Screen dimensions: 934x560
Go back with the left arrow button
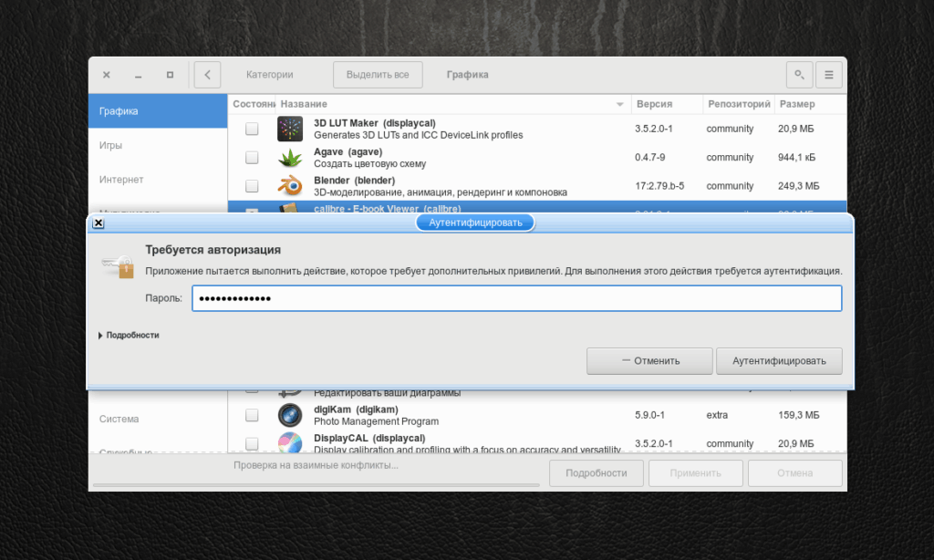207,75
